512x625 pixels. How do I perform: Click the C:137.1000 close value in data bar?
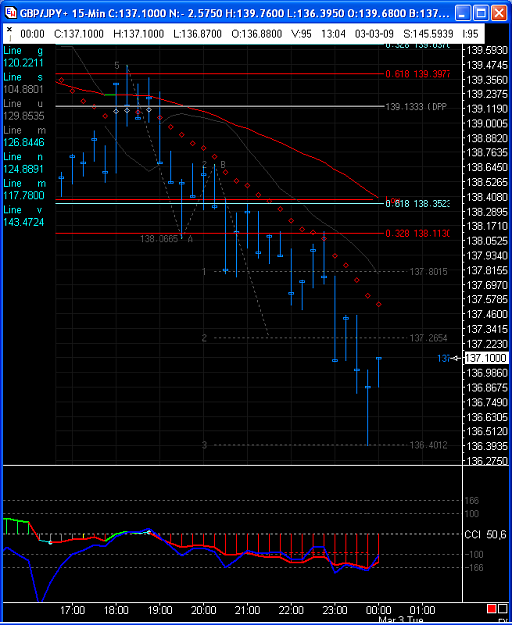coord(78,34)
